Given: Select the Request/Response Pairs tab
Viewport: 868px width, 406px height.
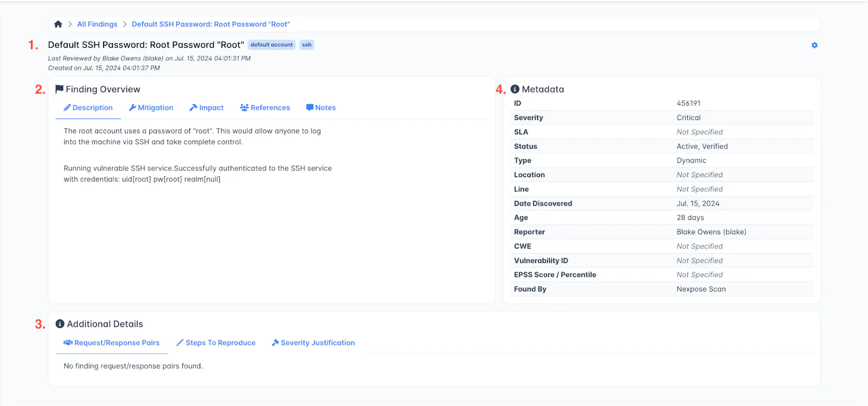Looking at the screenshot, I should [x=112, y=343].
